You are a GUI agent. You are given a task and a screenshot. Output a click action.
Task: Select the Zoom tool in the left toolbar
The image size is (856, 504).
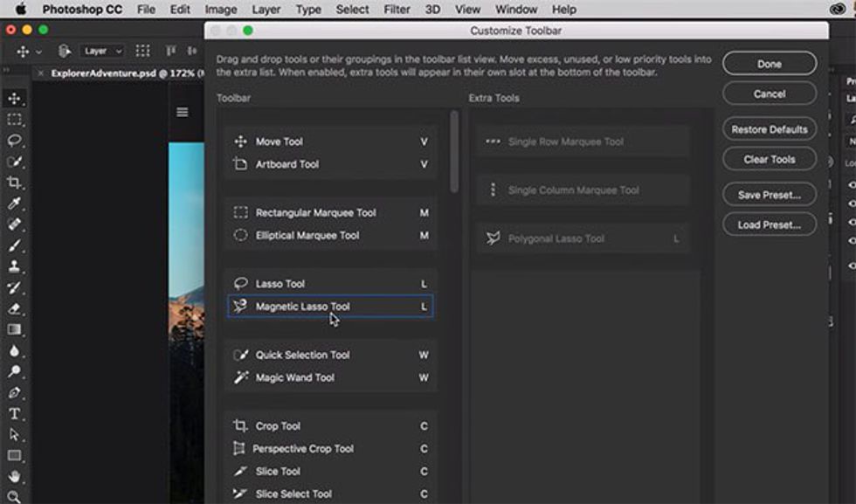(14, 496)
